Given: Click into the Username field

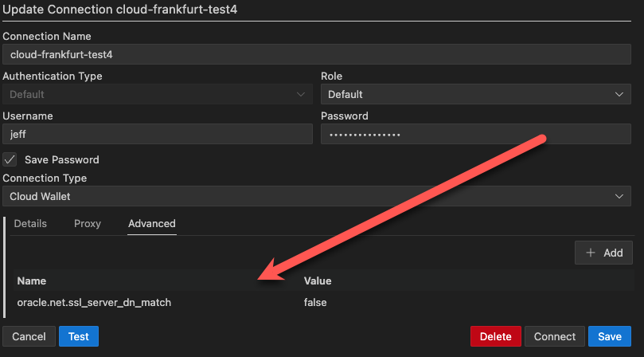Looking at the screenshot, I should (x=158, y=134).
